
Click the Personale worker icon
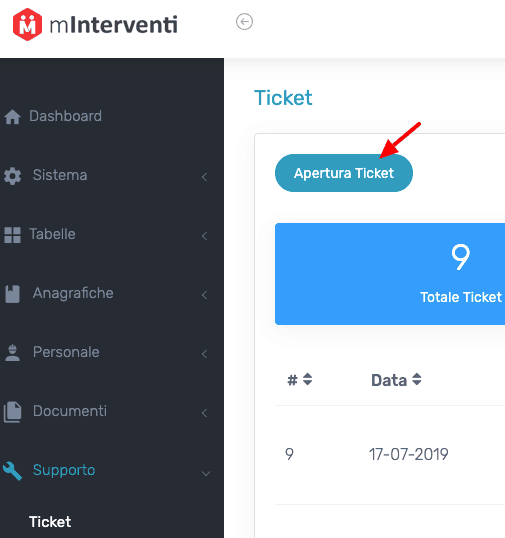(x=12, y=353)
